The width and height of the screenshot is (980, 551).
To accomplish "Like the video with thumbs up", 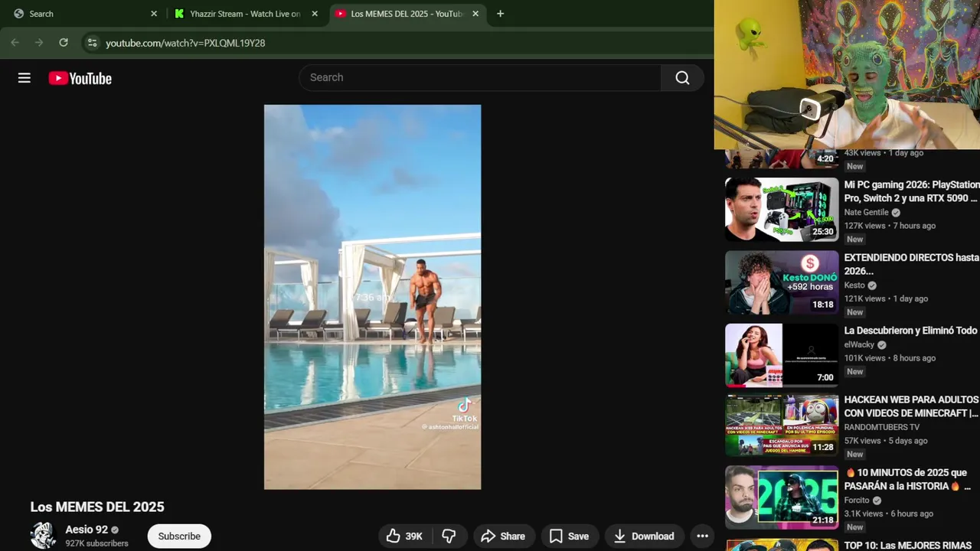I will [405, 536].
